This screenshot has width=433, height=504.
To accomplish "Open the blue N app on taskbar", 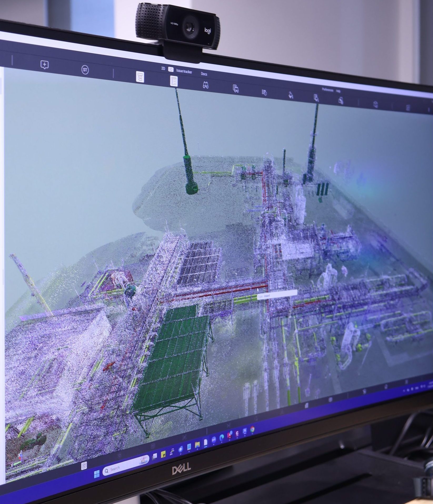I will pos(245,431).
